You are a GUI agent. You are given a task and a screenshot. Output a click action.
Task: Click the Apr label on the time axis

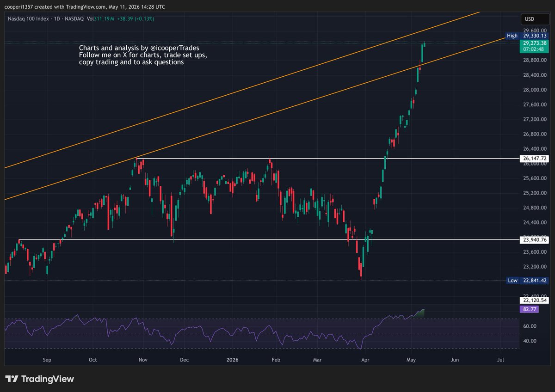[x=365, y=359]
